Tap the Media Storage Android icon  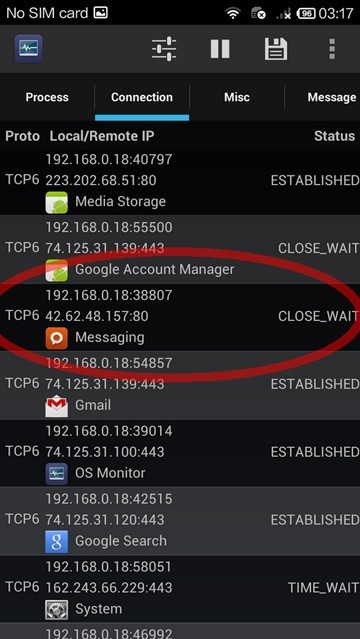coord(57,202)
